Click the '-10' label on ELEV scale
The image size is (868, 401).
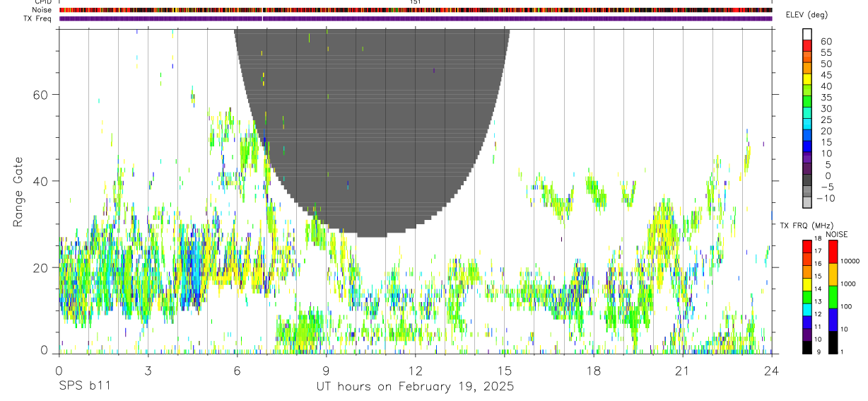click(825, 198)
